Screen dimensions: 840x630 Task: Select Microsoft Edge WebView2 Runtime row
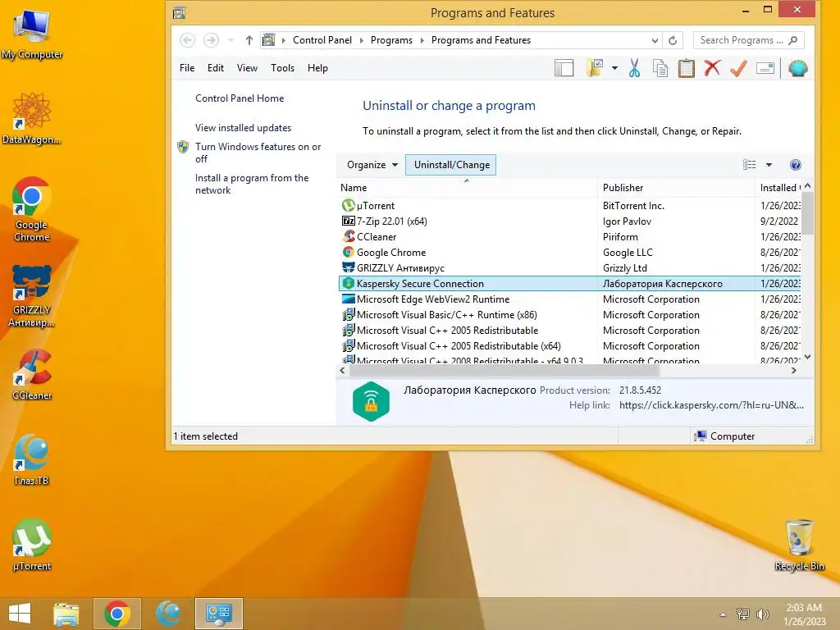tap(569, 299)
